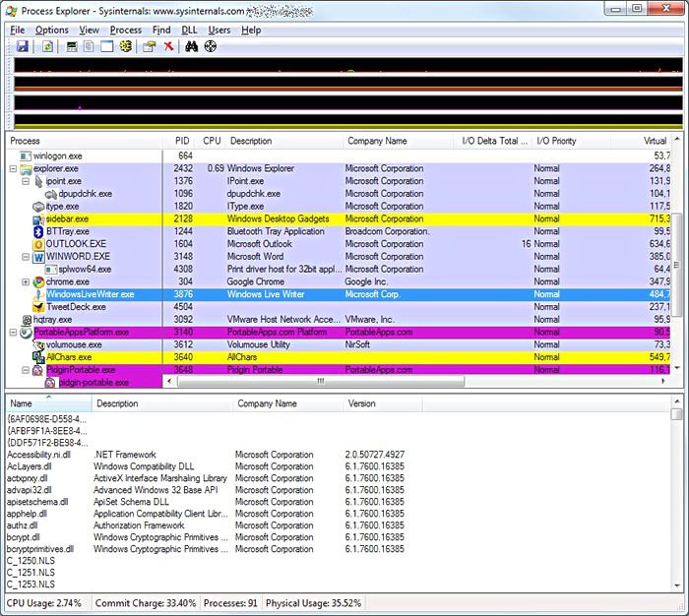
Task: Click process list scroll-down arrow
Action: tap(677, 368)
